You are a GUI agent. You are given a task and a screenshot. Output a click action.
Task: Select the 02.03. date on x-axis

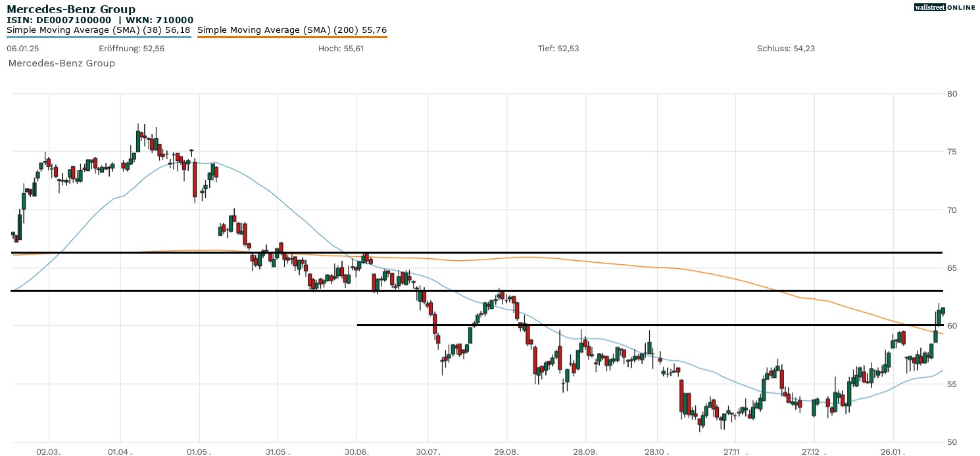(48, 452)
